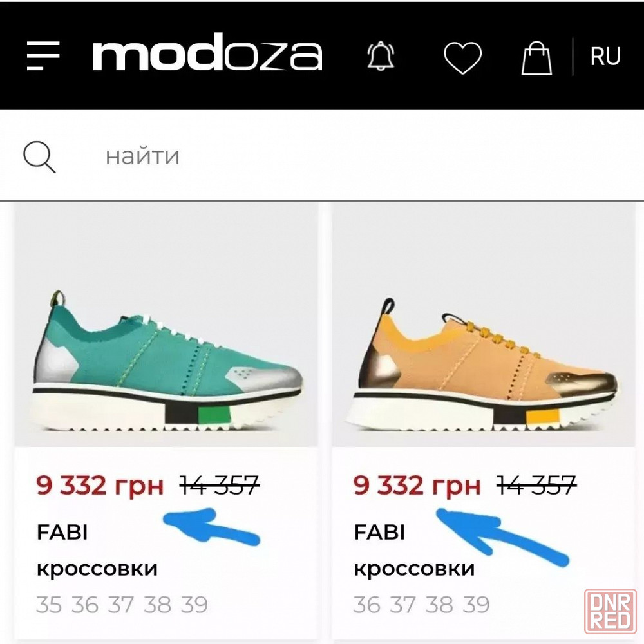Select size 35 for green sneaker
Screen dimensions: 644x644
tap(49, 605)
